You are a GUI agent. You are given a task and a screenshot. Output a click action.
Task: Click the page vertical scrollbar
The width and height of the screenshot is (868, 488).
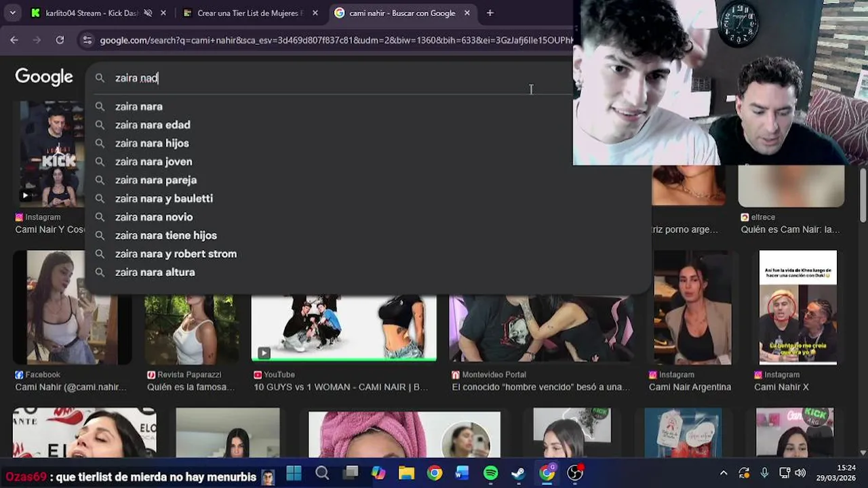863,195
